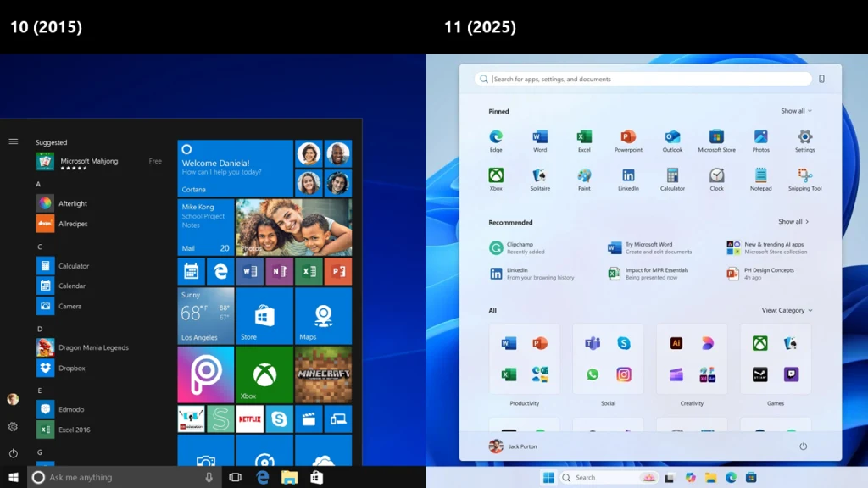Viewport: 868px width, 488px height.
Task: Click the Windows 11 taskbar Search box
Action: pos(609,478)
